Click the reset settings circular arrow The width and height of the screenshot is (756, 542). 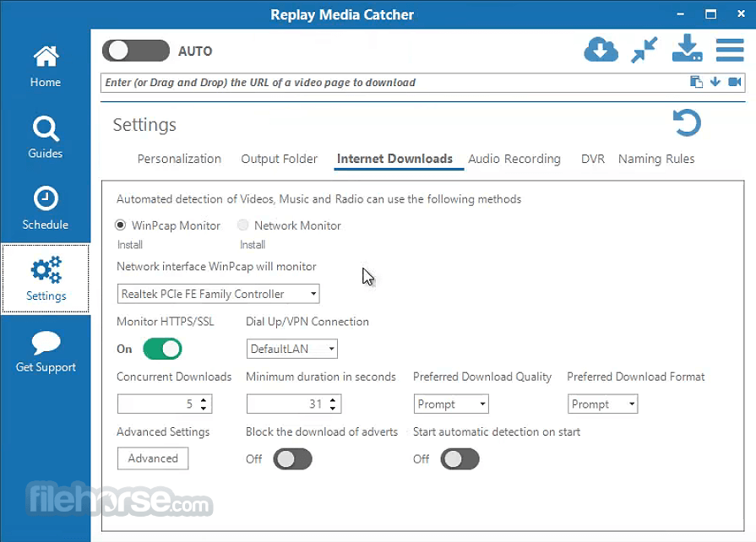pyautogui.click(x=687, y=123)
